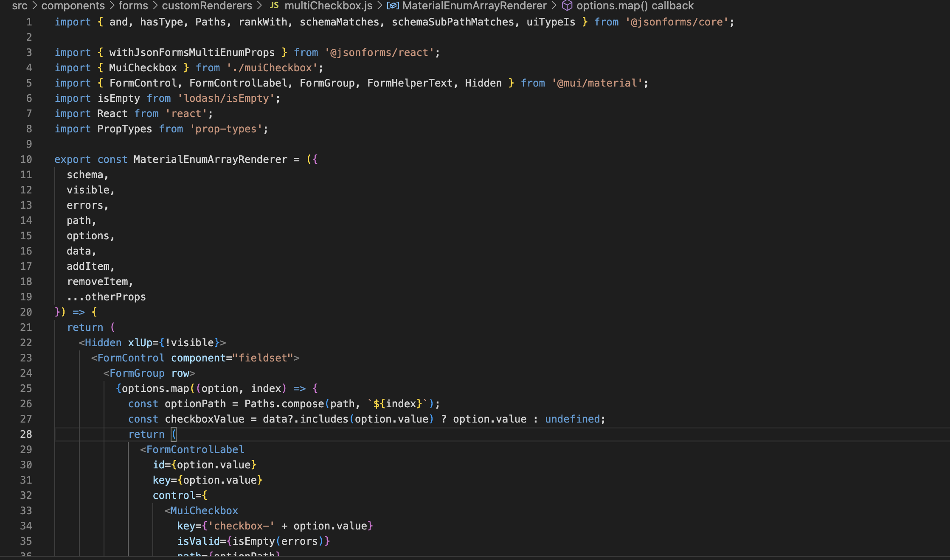This screenshot has height=560, width=950.
Task: Click MaterialEnumArrayRenderer in the breadcrumb path
Action: tap(474, 6)
